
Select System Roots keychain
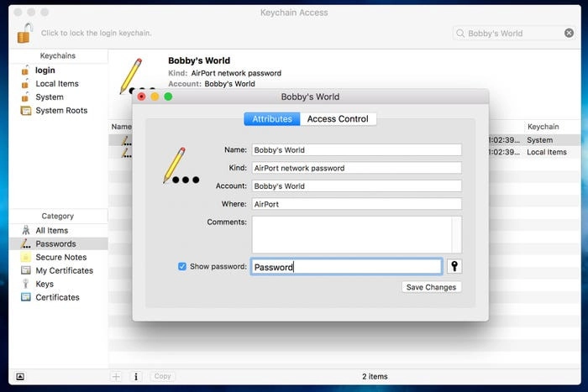click(60, 111)
